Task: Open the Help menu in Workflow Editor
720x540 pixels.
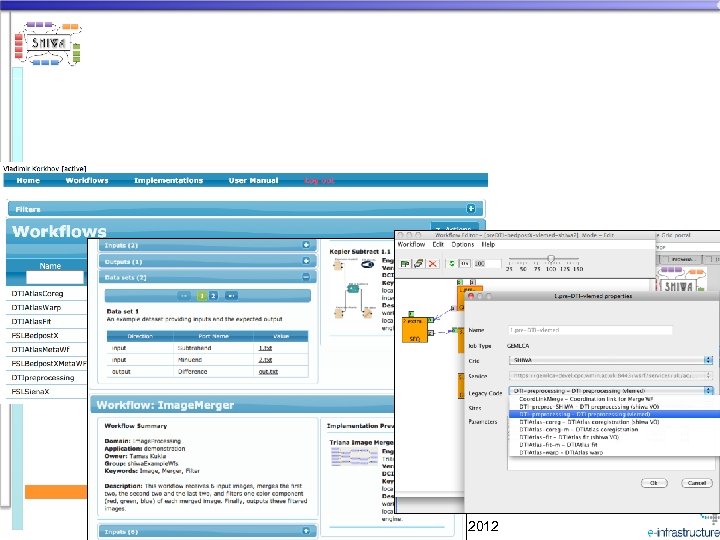Action: tap(488, 244)
